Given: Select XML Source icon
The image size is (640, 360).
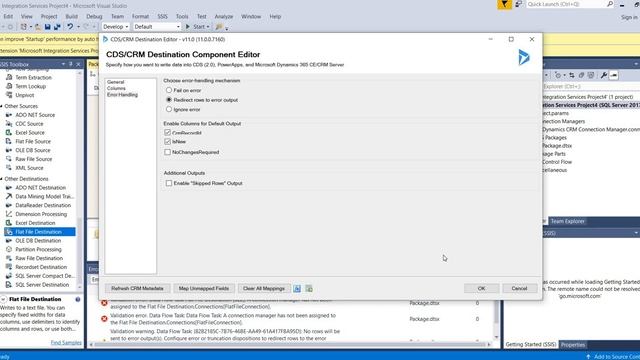Looking at the screenshot, I should pos(9,168).
